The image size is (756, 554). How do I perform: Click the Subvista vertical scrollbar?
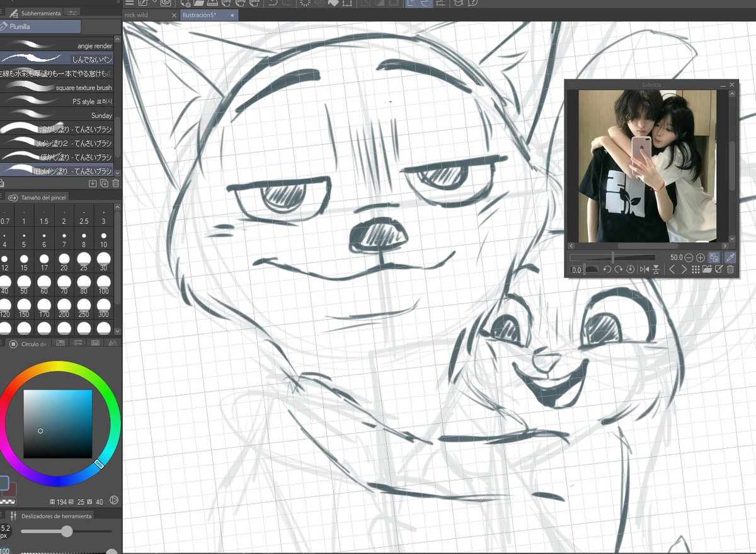point(733,166)
